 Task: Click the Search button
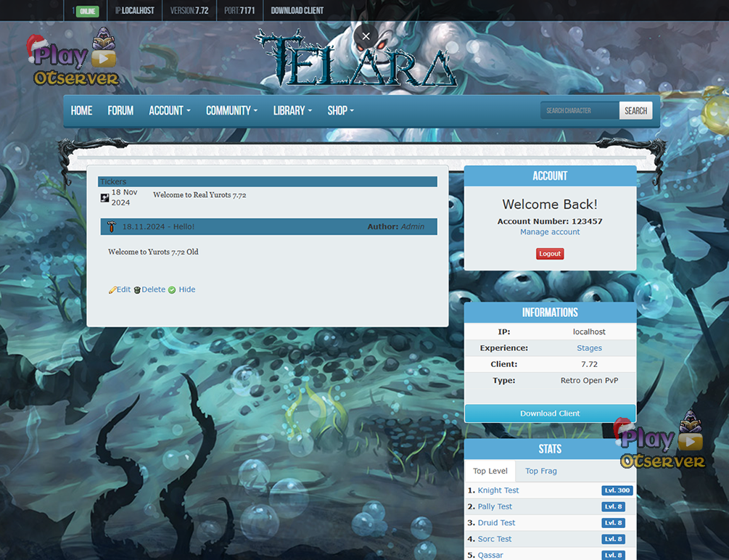point(635,111)
